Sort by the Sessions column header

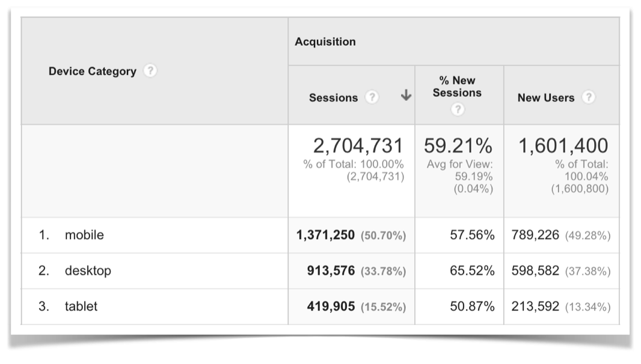[x=333, y=98]
